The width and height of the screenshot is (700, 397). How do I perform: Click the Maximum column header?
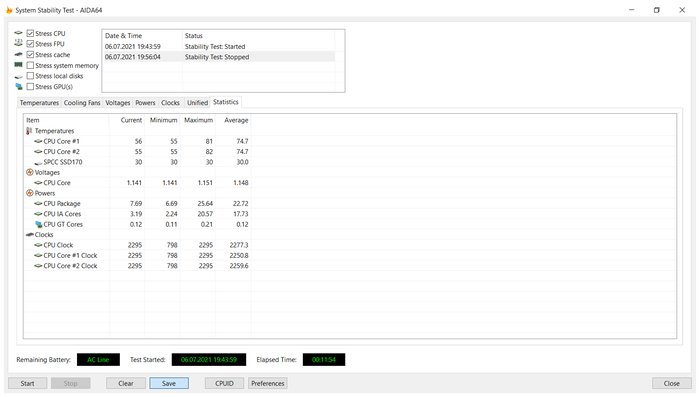coord(198,120)
